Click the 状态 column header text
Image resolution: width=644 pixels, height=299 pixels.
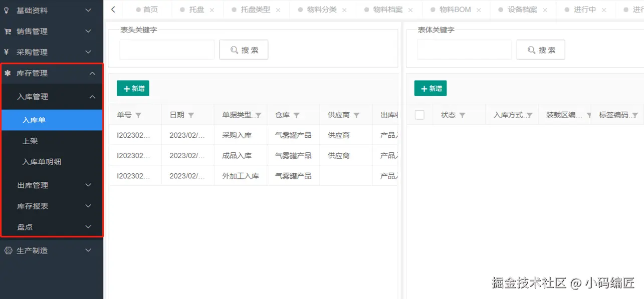(x=448, y=115)
